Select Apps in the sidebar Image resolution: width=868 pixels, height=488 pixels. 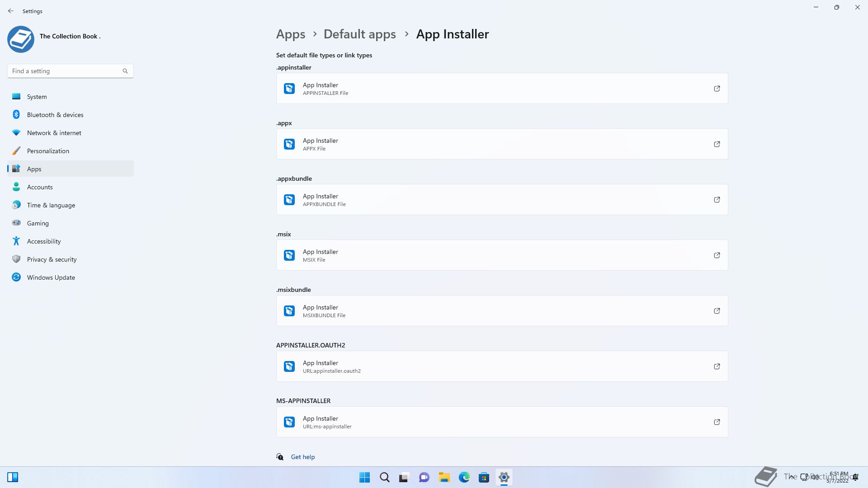pos(71,169)
